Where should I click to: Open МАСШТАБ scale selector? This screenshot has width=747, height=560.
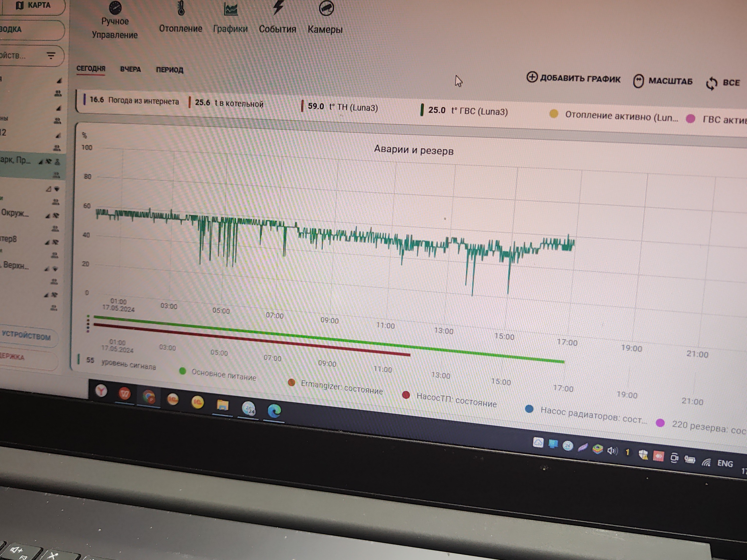pos(663,81)
